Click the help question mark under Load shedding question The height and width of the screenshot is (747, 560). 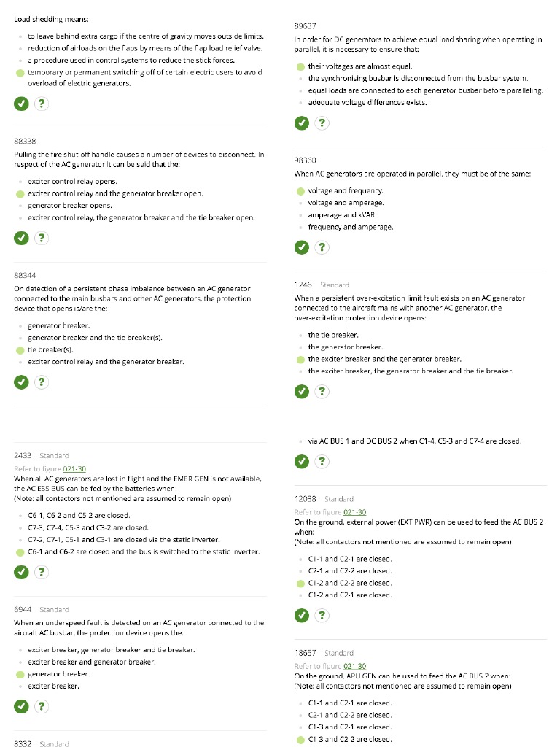point(42,104)
